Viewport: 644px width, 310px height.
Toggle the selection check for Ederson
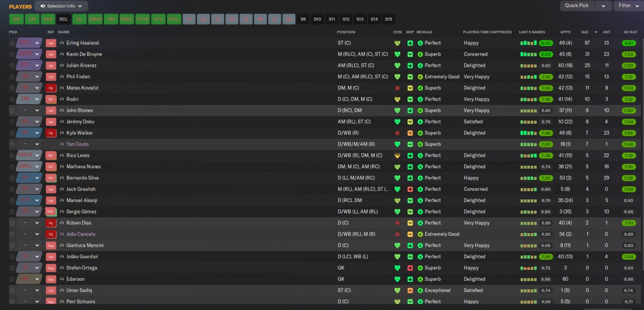tap(12, 279)
